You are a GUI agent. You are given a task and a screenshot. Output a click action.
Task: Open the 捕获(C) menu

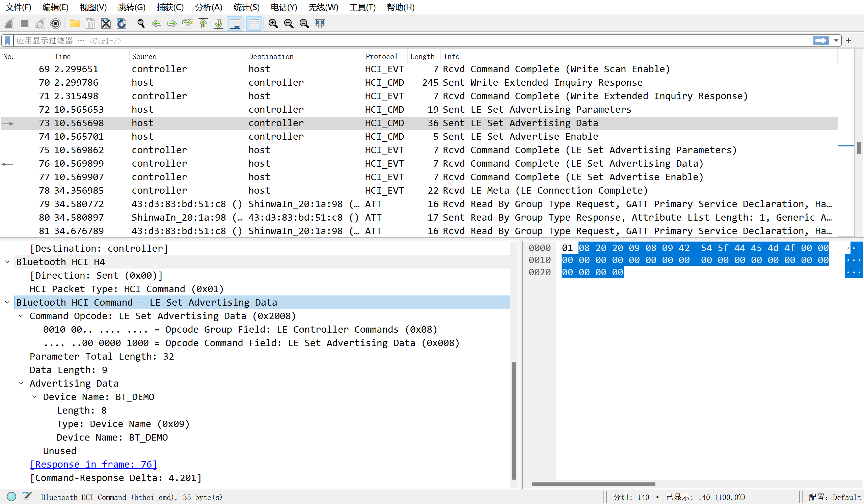[170, 7]
